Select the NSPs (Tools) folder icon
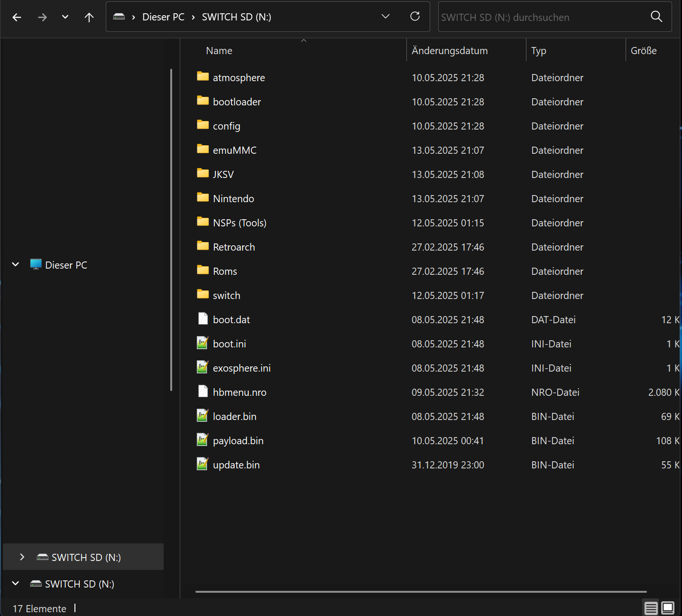 (x=203, y=222)
